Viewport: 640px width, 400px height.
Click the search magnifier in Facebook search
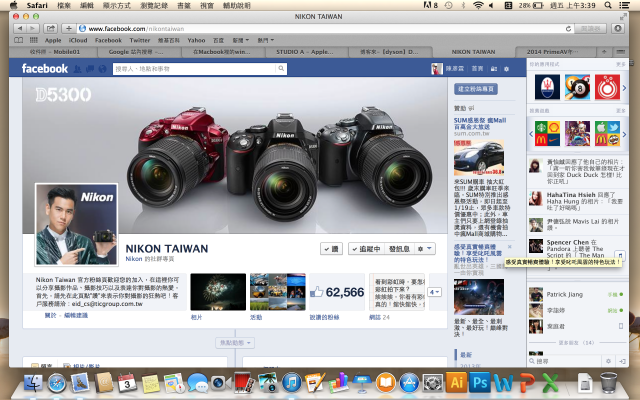(x=281, y=69)
